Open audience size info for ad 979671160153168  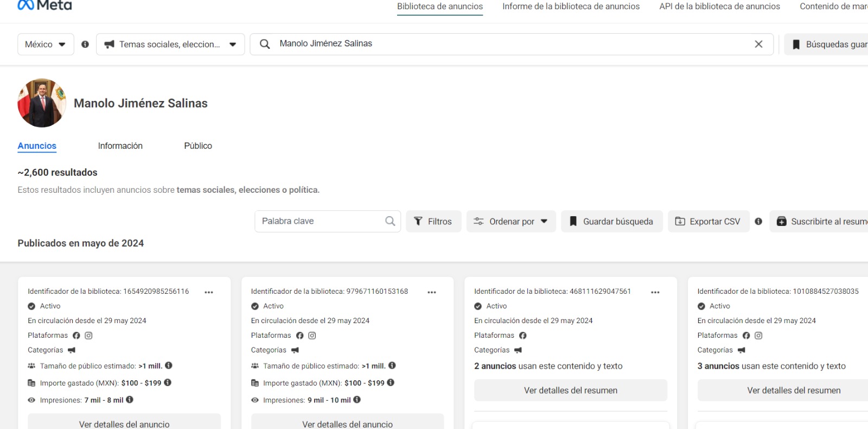pos(392,365)
